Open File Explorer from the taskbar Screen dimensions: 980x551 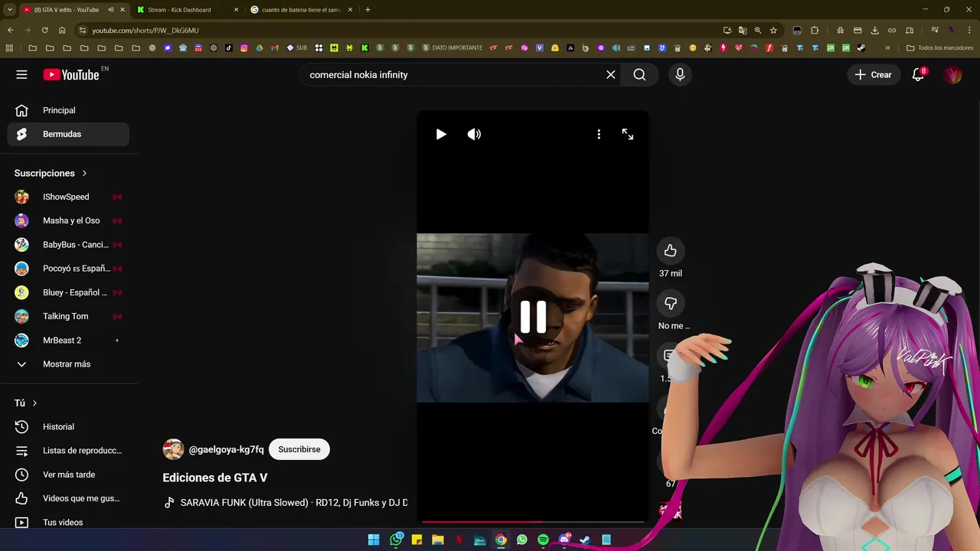[438, 540]
